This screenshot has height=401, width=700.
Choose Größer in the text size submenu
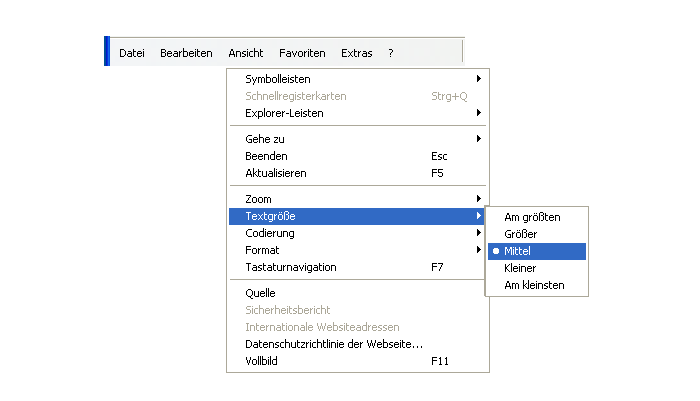click(x=537, y=234)
